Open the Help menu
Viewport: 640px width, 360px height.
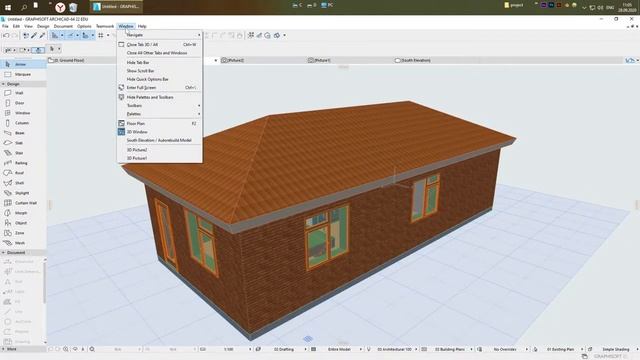click(x=142, y=26)
